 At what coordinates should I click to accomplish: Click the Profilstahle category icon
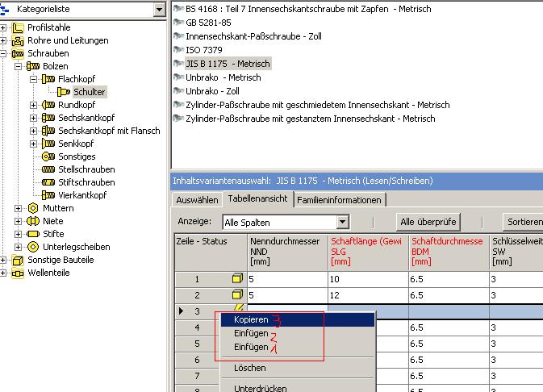(18, 27)
